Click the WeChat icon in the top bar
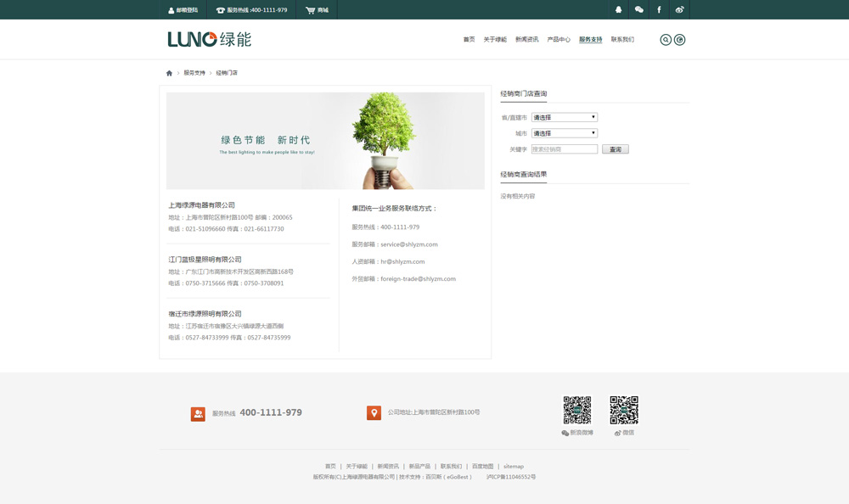 (639, 9)
